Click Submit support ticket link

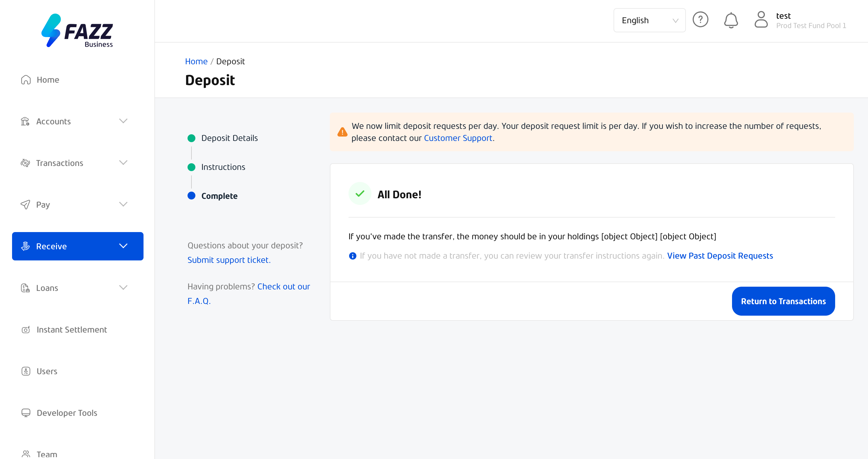pos(229,260)
